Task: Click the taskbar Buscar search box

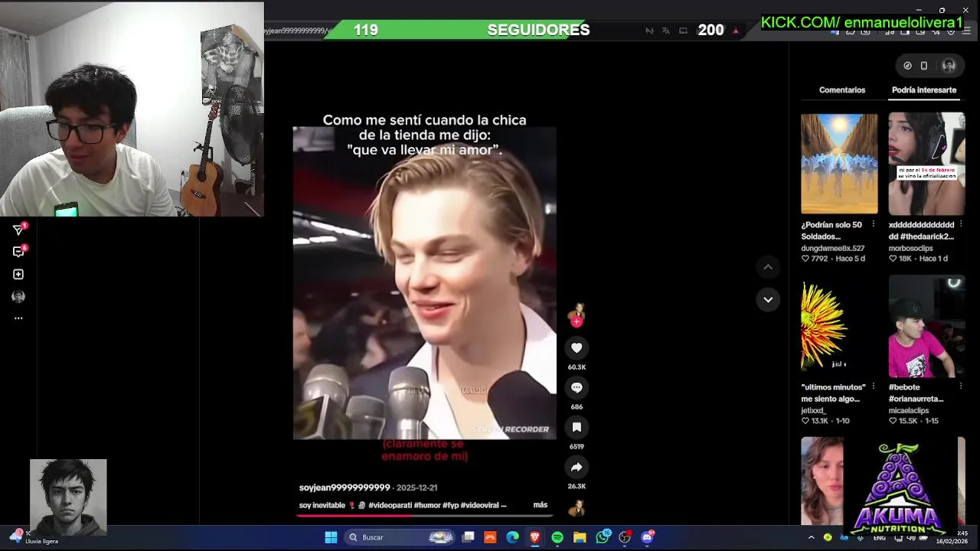Action: point(400,537)
